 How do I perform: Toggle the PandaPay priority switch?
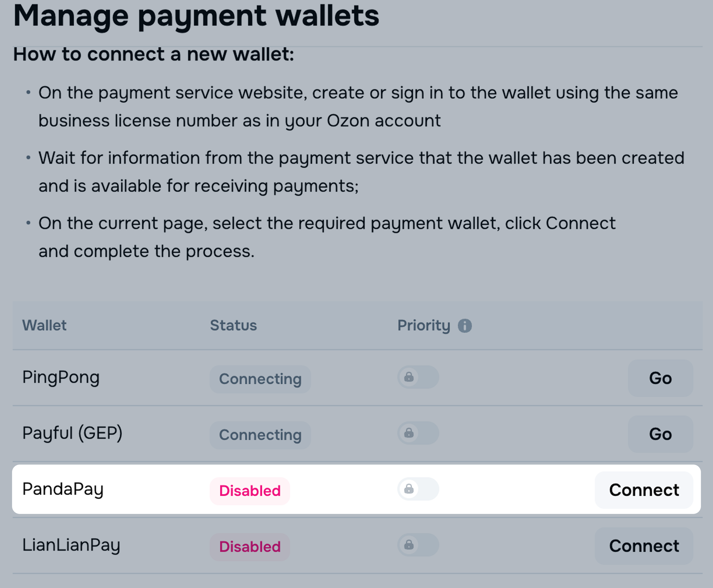(x=418, y=489)
